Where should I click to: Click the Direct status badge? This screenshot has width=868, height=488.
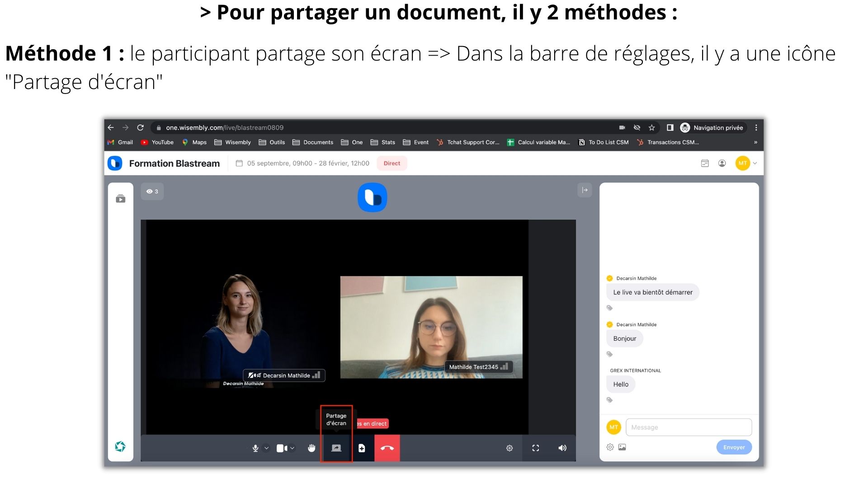click(392, 163)
